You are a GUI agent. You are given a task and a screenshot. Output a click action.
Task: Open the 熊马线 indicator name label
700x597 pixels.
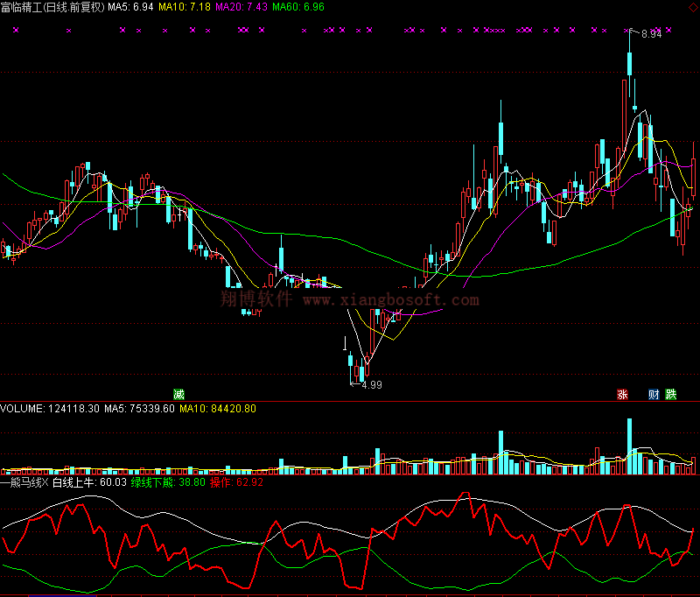click(24, 481)
